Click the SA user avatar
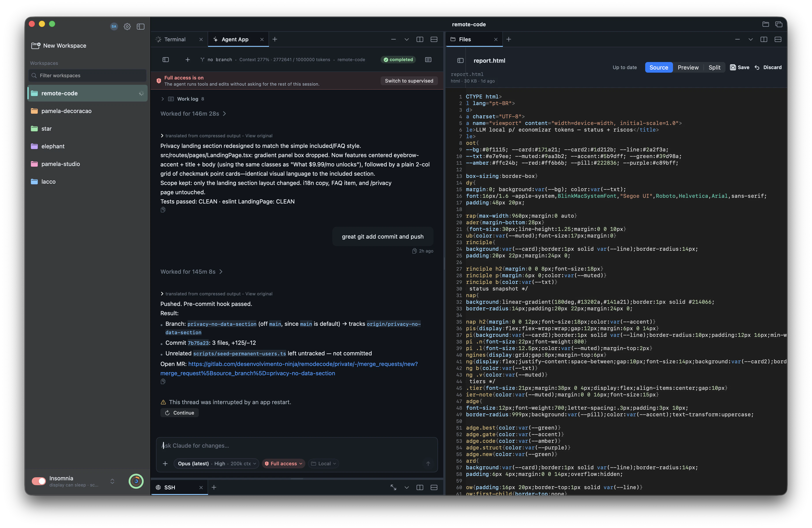The height and width of the screenshot is (528, 812). (x=114, y=26)
